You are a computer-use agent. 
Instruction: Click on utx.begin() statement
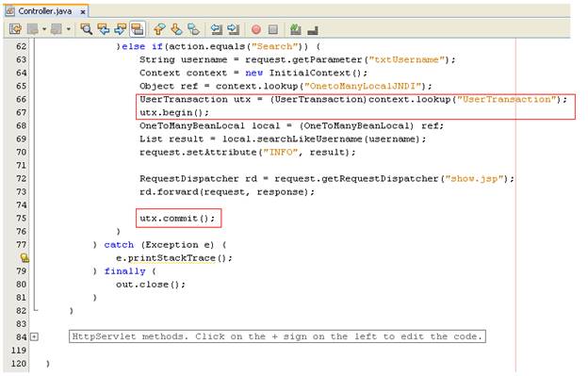174,112
